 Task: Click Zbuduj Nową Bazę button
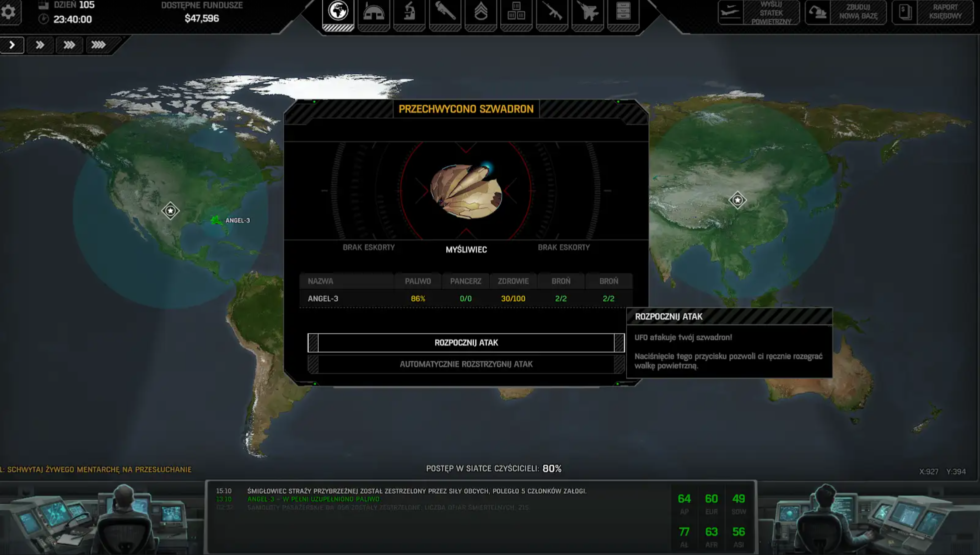pyautogui.click(x=845, y=12)
